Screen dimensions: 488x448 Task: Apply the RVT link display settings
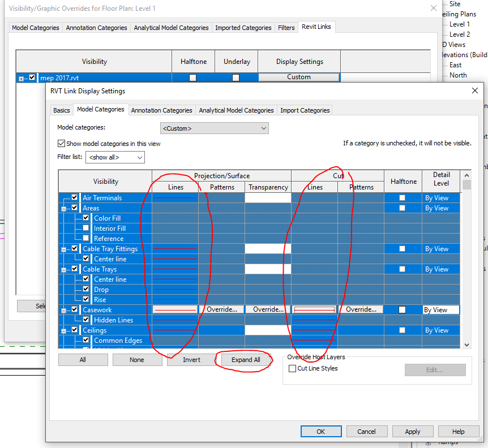click(413, 431)
